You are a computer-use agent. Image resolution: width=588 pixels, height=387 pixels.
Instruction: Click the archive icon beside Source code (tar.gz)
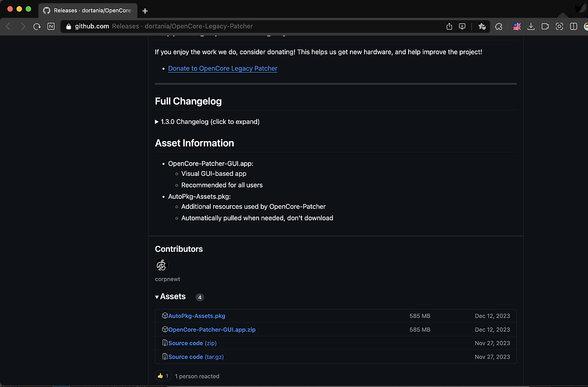pos(165,357)
